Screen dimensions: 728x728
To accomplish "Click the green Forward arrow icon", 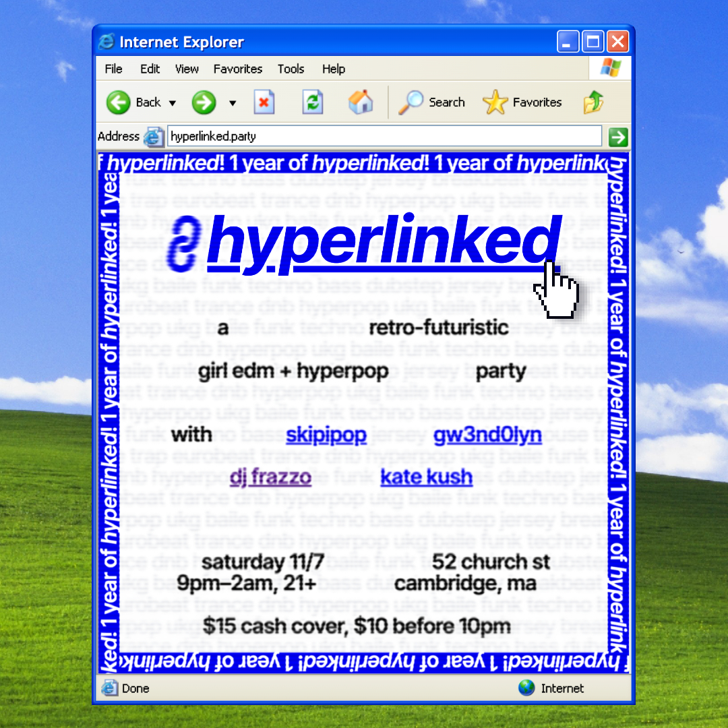I will point(204,102).
